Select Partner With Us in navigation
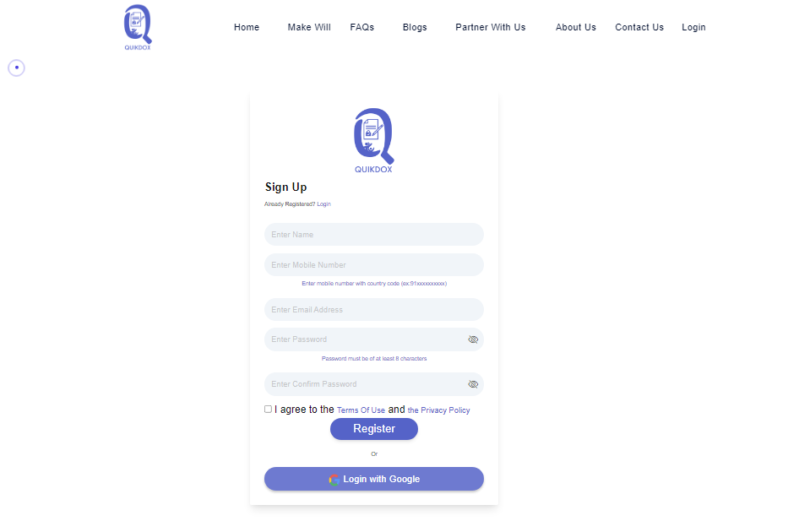788x532 pixels. click(x=491, y=27)
